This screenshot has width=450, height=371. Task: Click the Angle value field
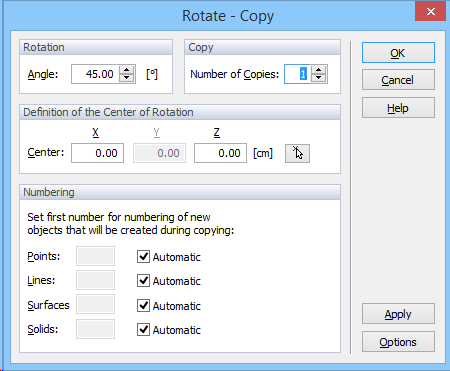point(96,74)
